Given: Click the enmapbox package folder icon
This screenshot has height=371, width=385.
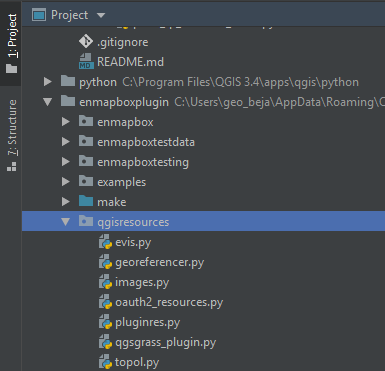Looking at the screenshot, I should (x=86, y=121).
